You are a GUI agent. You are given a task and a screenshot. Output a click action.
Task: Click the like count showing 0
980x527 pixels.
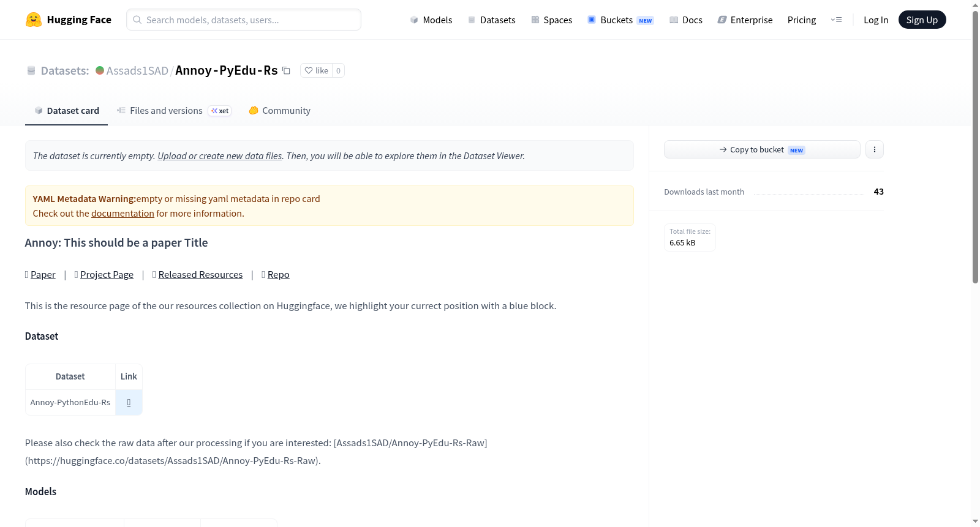pyautogui.click(x=338, y=70)
